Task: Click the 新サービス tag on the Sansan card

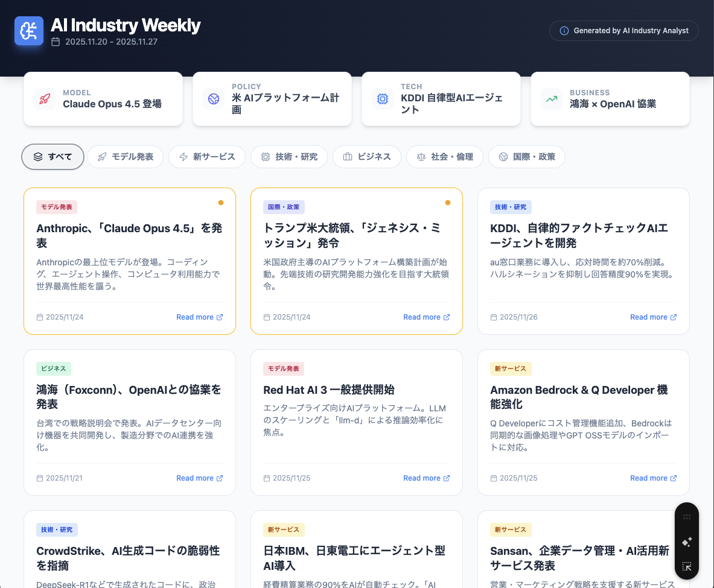Action: coord(511,530)
